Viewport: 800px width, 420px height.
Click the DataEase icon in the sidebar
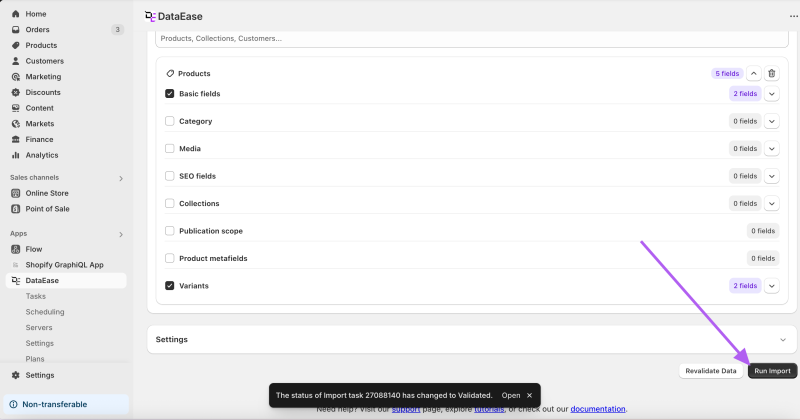click(x=16, y=281)
